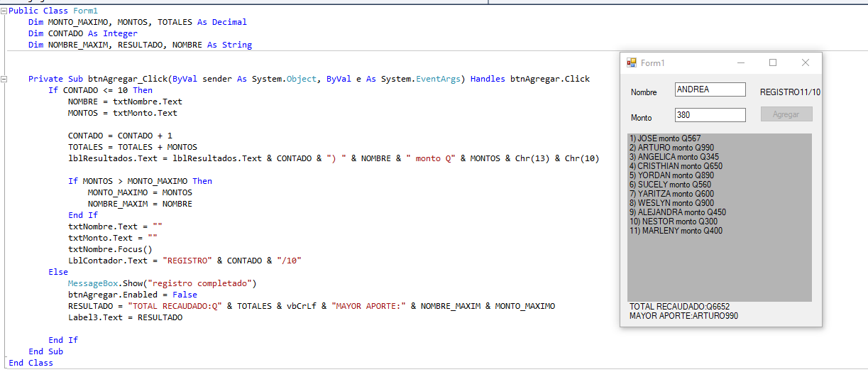This screenshot has height=377, width=868.
Task: Select the row "8) WESLYN monto Q900"
Action: click(671, 203)
